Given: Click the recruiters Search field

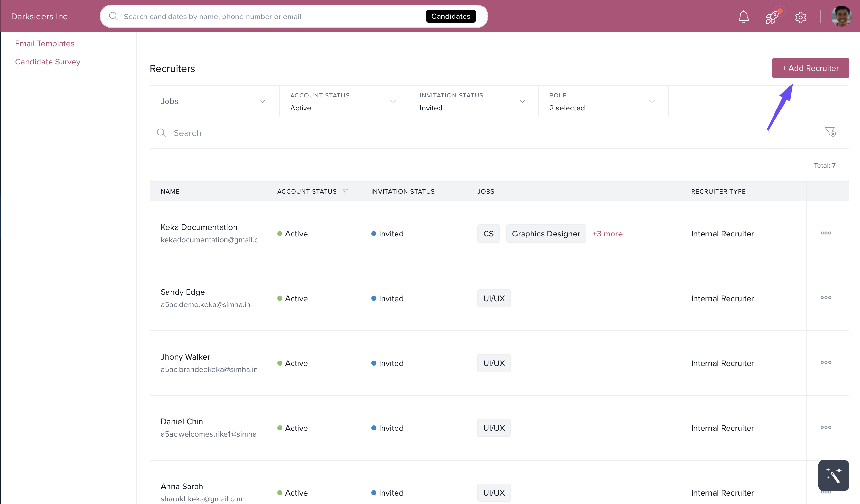Looking at the screenshot, I should pos(478,133).
